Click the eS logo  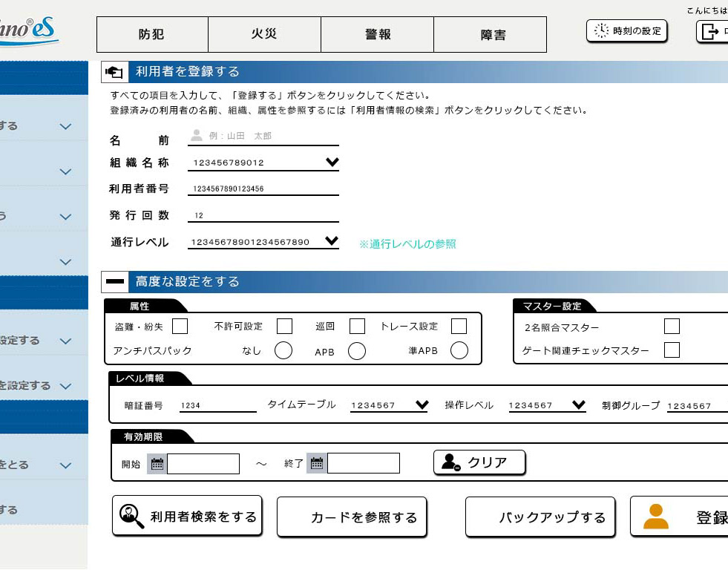click(29, 30)
